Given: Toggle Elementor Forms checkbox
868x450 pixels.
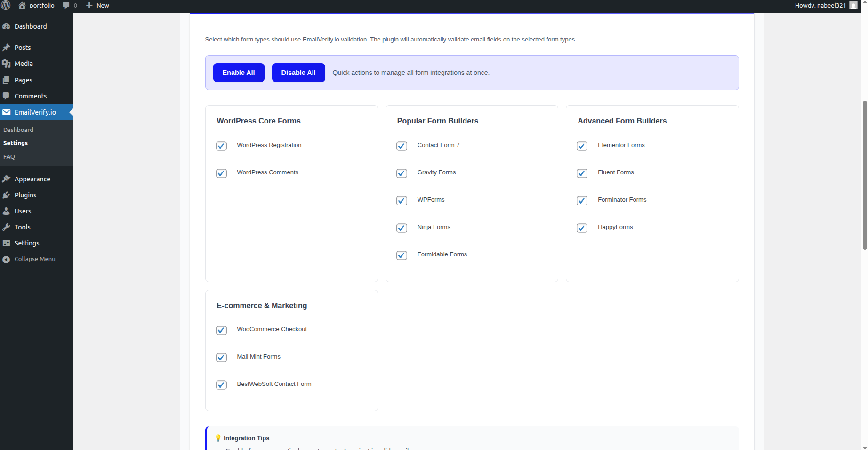Looking at the screenshot, I should [582, 146].
